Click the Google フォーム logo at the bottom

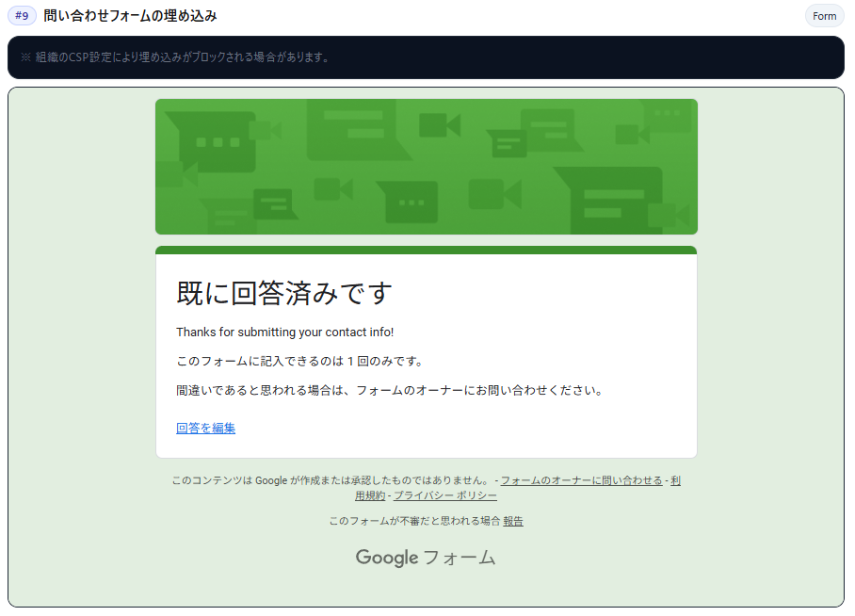(x=426, y=557)
